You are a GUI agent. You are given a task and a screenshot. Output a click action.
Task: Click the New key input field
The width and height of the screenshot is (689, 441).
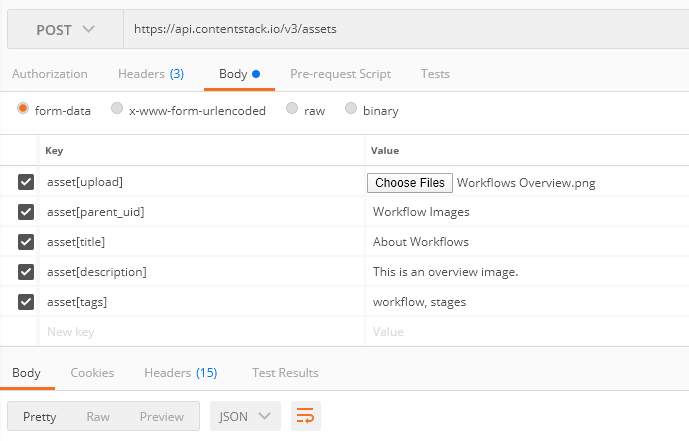pos(200,331)
